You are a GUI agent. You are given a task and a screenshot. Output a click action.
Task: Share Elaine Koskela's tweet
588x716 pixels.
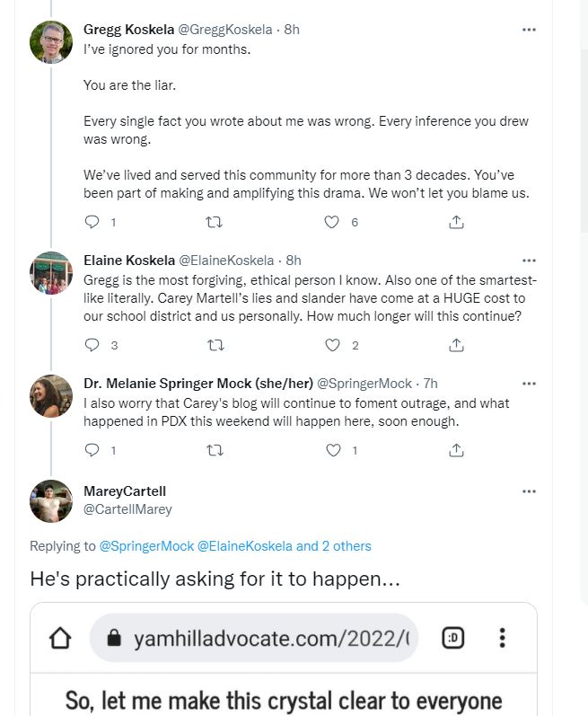pyautogui.click(x=456, y=345)
